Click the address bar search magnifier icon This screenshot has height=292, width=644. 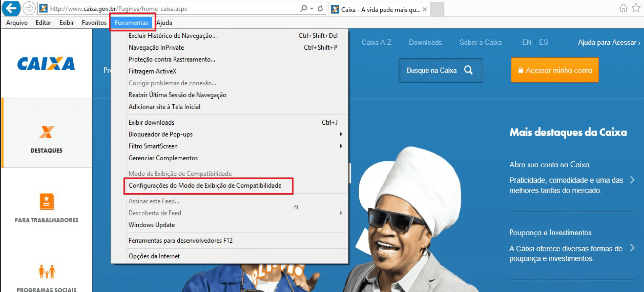point(303,8)
